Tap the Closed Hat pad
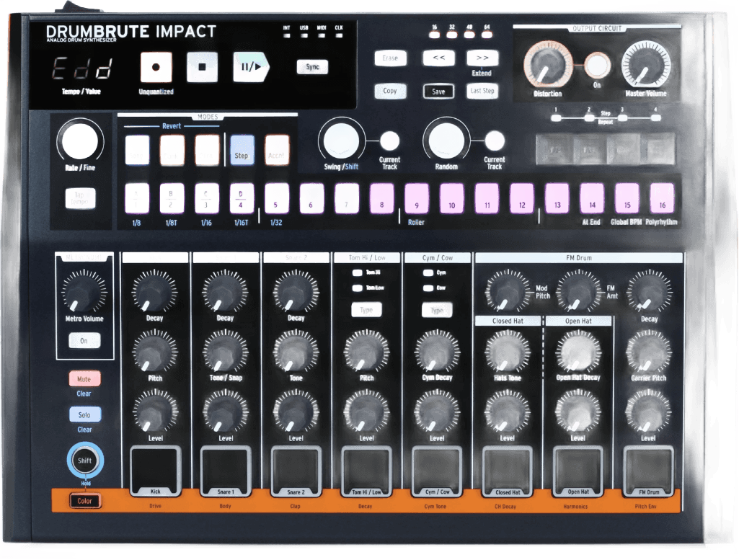This screenshot has width=739, height=560. (x=508, y=470)
